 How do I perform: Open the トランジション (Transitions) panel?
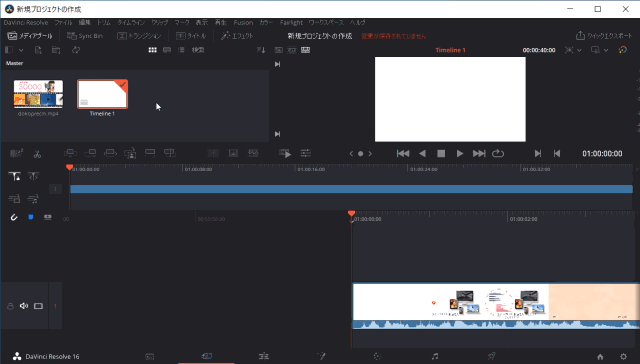click(x=139, y=36)
